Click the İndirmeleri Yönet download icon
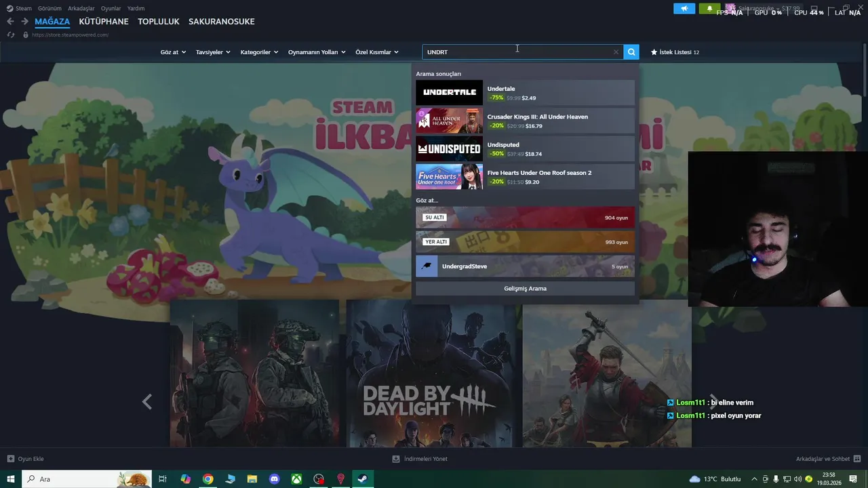868x488 pixels. [396, 459]
